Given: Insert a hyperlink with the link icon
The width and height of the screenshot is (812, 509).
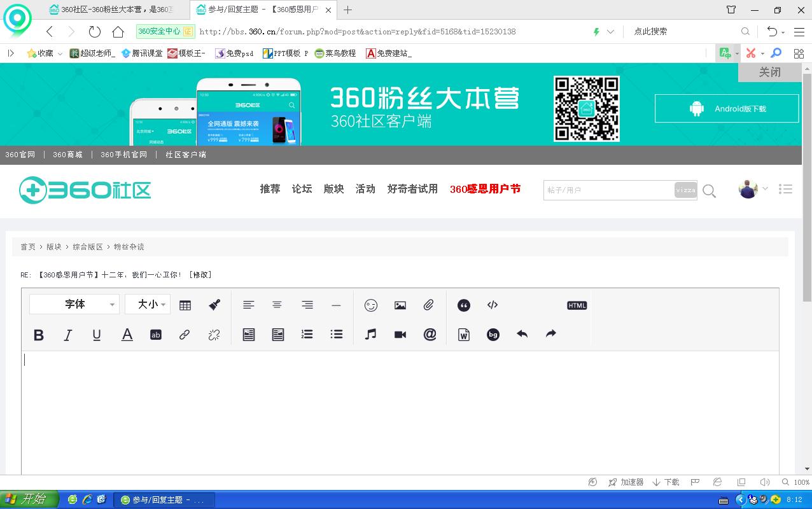Looking at the screenshot, I should coord(185,335).
